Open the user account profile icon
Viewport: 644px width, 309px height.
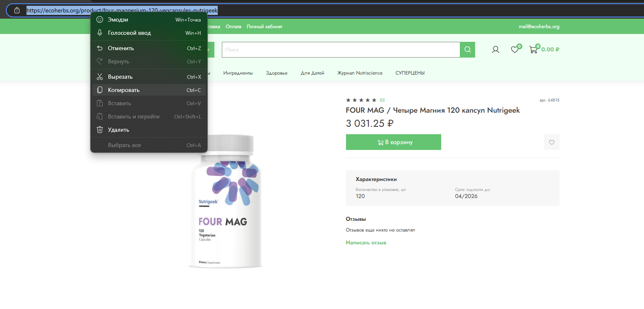pos(495,50)
